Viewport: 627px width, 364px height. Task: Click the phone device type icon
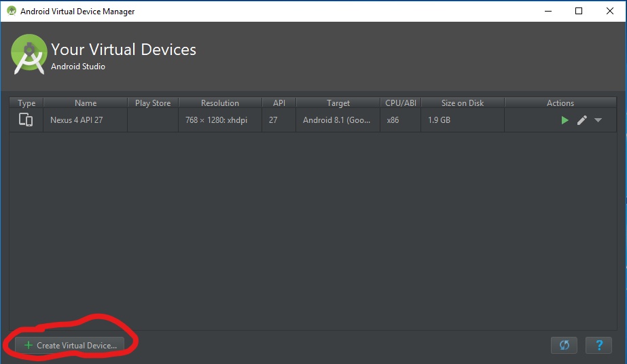[26, 120]
